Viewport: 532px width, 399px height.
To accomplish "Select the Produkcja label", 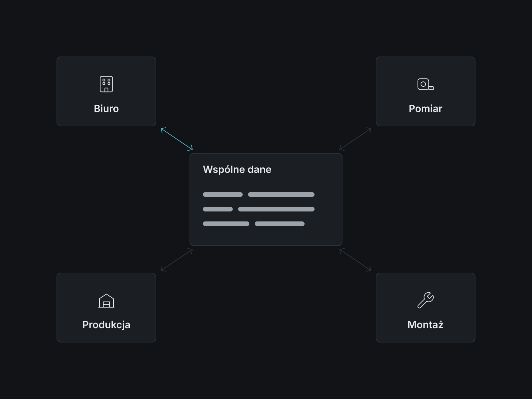I will (x=106, y=325).
